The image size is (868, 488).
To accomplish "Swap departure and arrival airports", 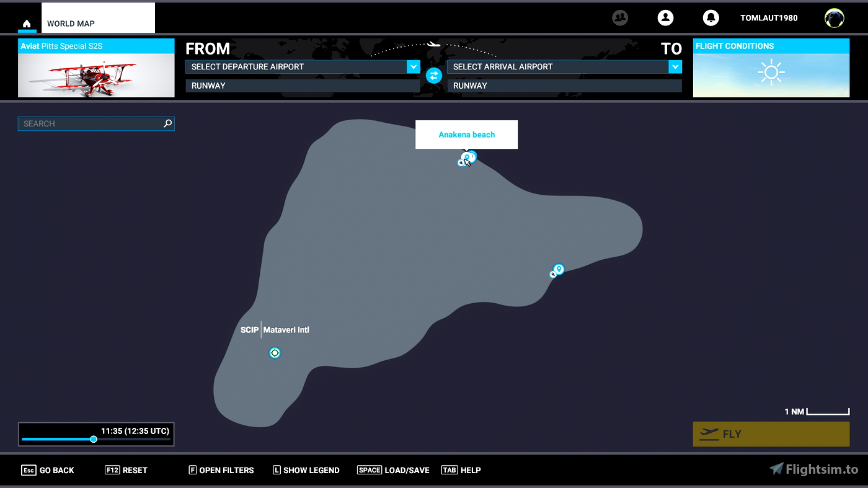I will point(433,76).
